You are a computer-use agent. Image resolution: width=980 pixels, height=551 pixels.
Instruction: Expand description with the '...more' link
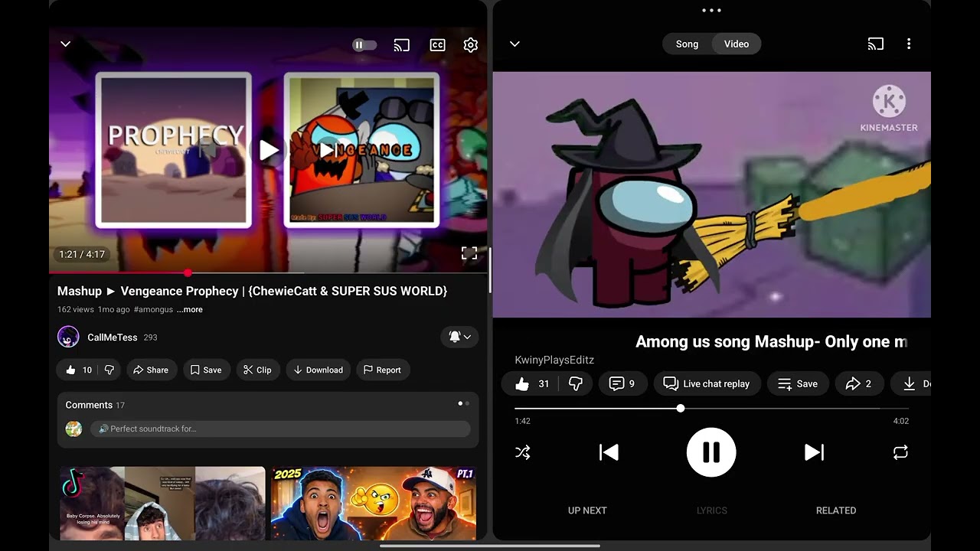(190, 309)
